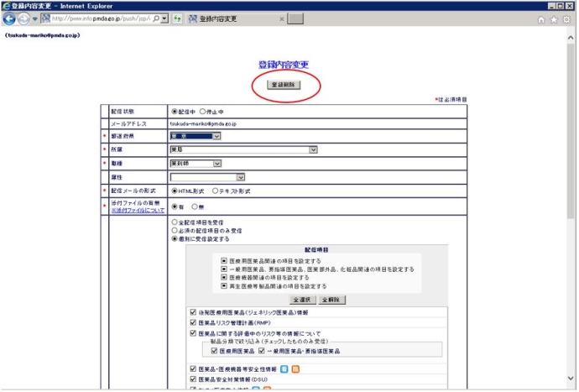Viewport: 579px width, 392px height.
Task: Open the Favorites star icon
Action: click(554, 19)
